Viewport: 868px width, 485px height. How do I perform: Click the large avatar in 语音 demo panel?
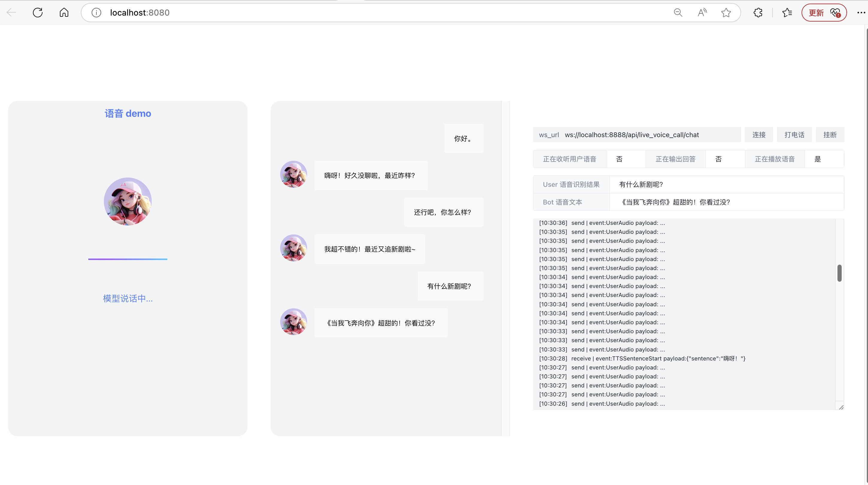pos(128,201)
